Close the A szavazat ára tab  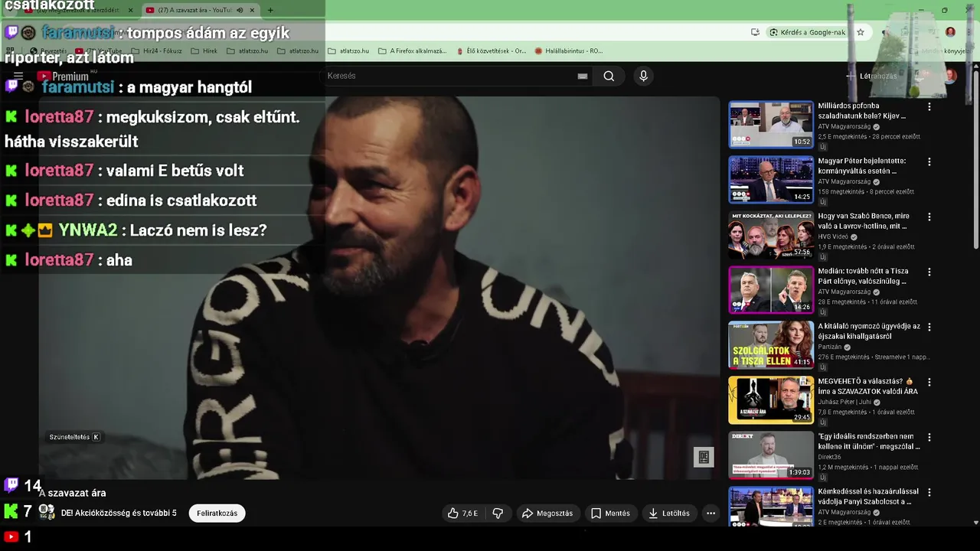[252, 10]
